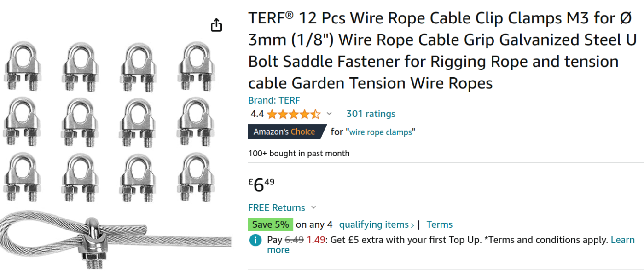
Task: Click Learn more on the Top Up offer
Action: tap(622, 240)
